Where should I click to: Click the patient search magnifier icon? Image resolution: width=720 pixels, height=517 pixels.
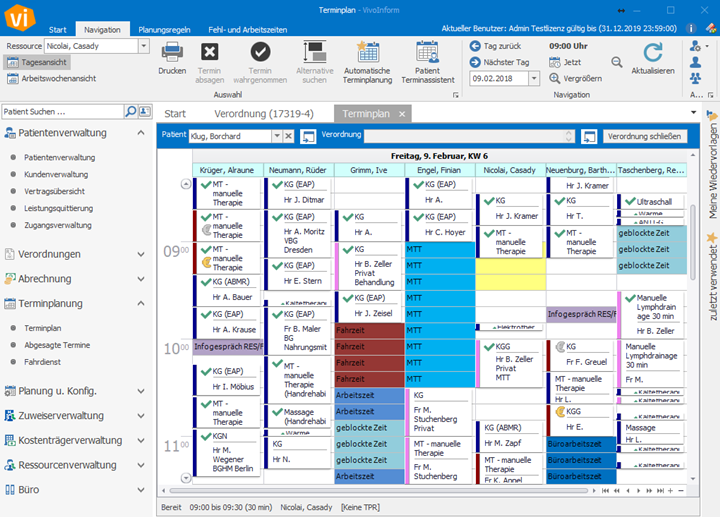(130, 112)
